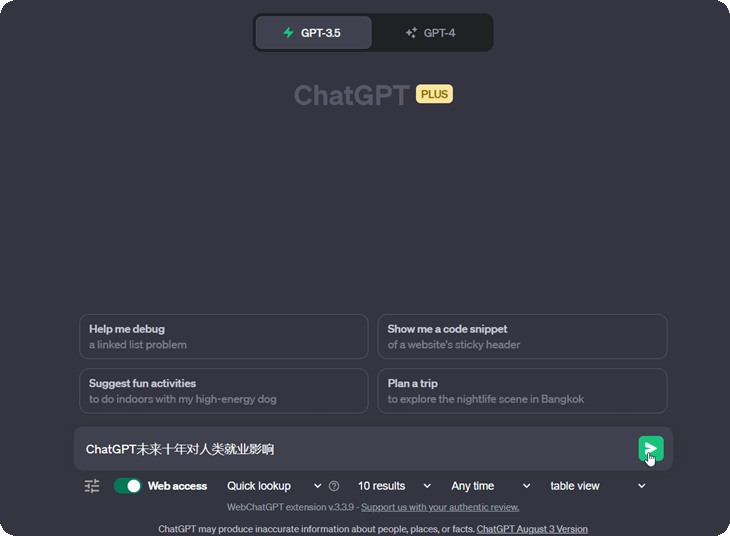Open the prompt settings sliders icon
The height and width of the screenshot is (536, 730).
(92, 486)
